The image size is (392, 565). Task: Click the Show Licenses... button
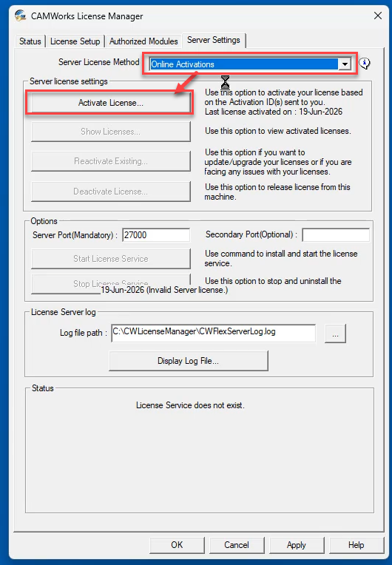[x=111, y=132]
